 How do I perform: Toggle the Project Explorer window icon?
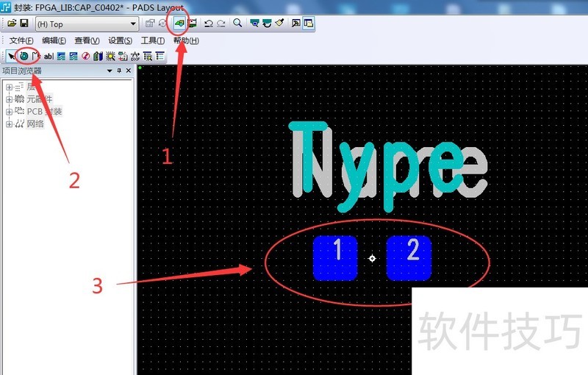point(308,24)
